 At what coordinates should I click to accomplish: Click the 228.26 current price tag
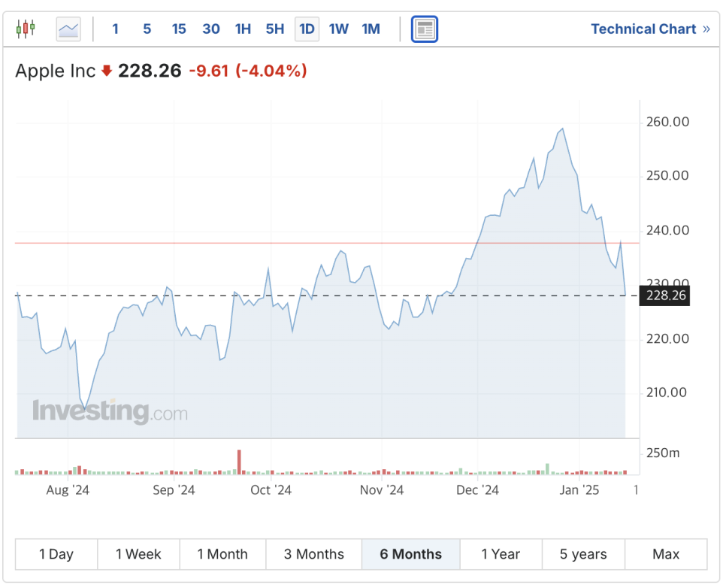point(664,296)
